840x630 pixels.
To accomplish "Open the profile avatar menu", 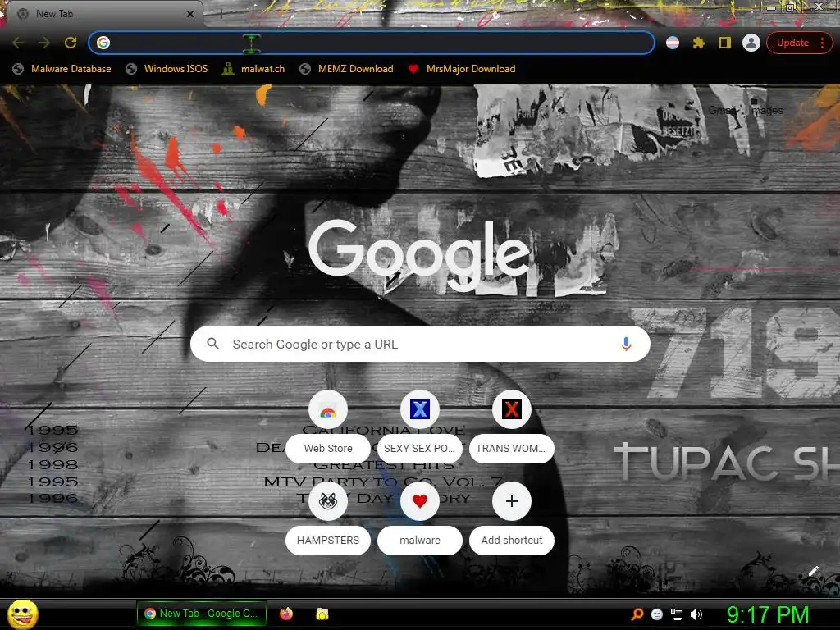I will click(751, 43).
